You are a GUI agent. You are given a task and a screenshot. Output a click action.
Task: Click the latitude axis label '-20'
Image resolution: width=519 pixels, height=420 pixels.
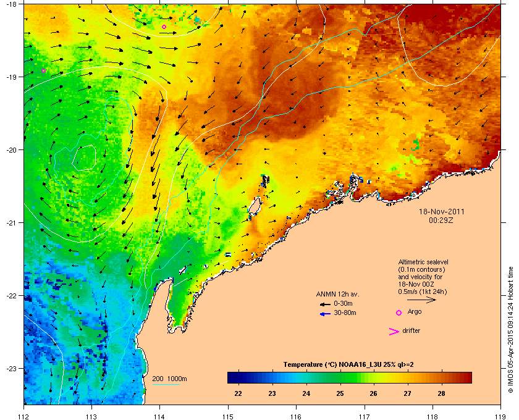12,150
